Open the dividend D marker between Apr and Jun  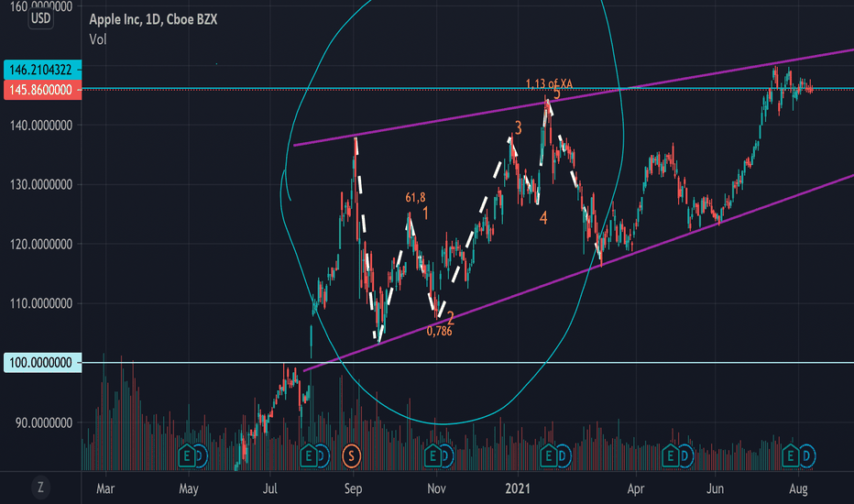tap(684, 455)
